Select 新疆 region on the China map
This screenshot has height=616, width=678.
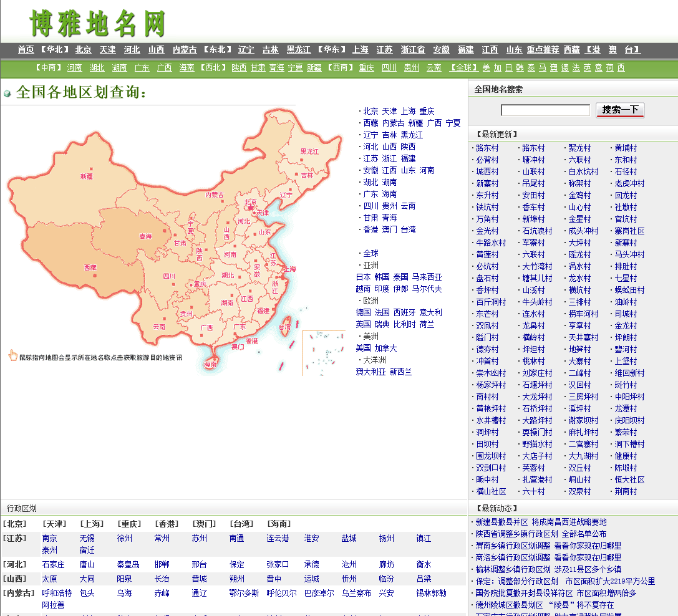(x=87, y=176)
